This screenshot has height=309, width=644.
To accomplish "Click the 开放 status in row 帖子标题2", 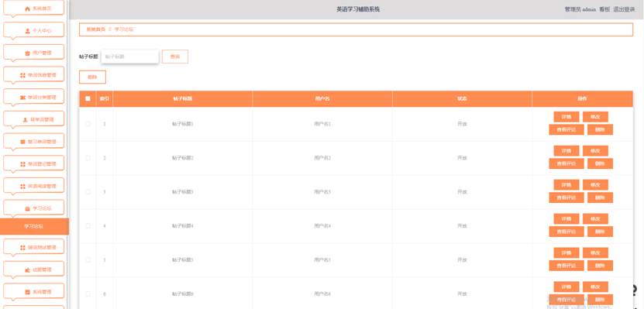I will tap(462, 158).
